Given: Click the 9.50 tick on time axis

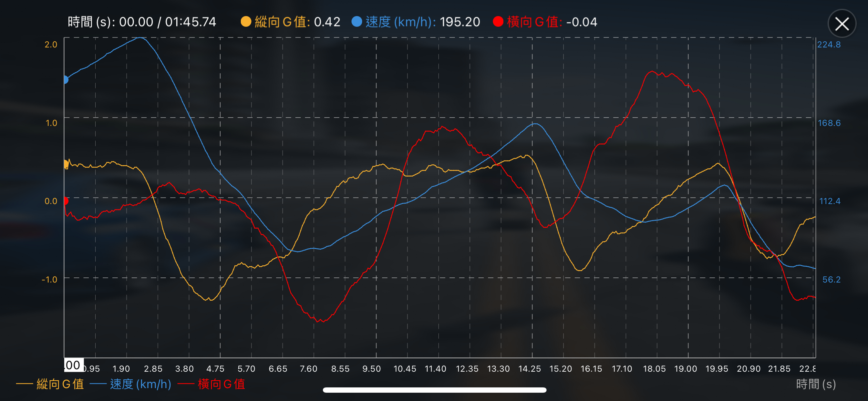Looking at the screenshot, I should [x=371, y=369].
